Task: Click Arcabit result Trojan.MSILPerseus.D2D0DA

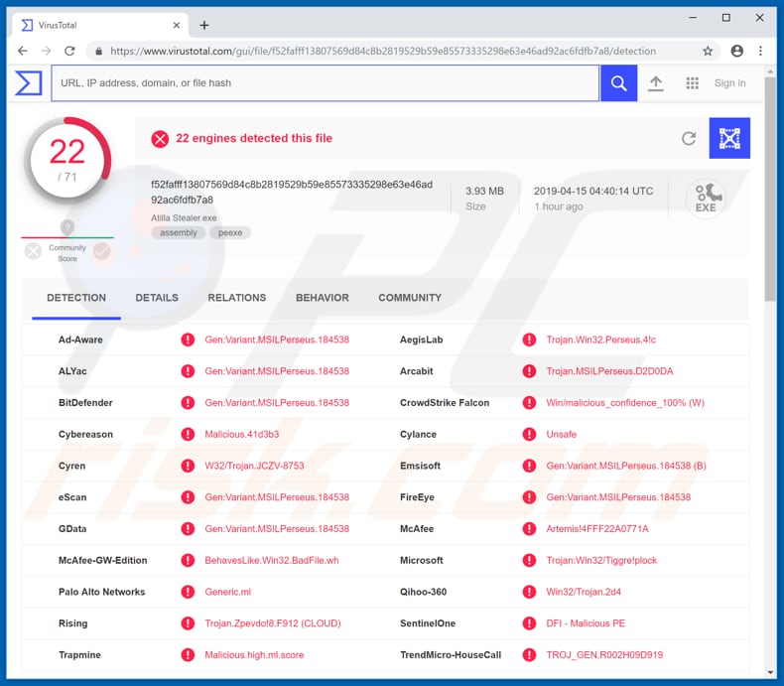Action: click(609, 371)
